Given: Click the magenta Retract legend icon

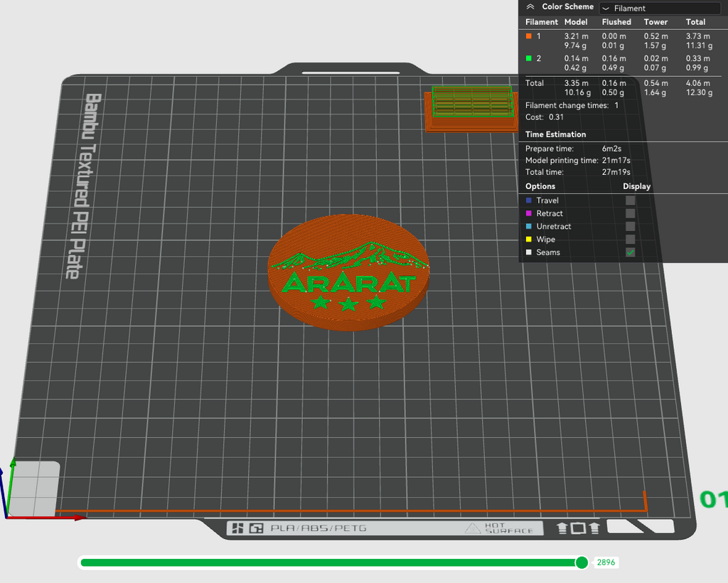Looking at the screenshot, I should click(528, 213).
